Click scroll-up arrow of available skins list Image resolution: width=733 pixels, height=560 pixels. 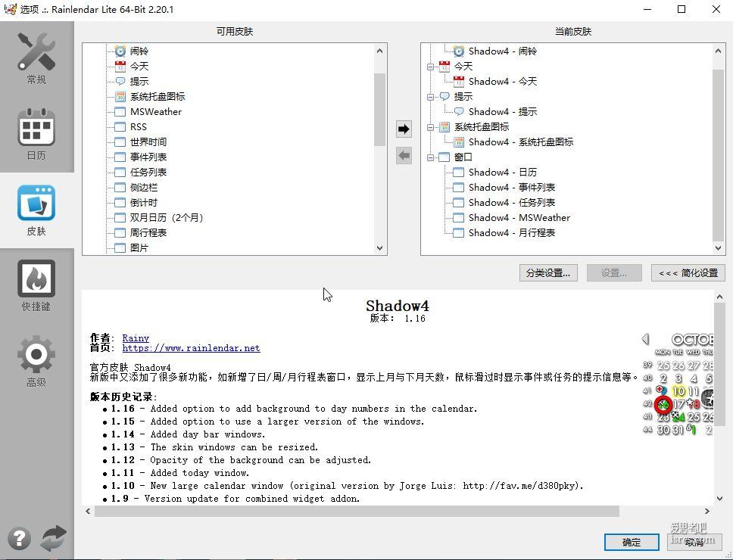pyautogui.click(x=379, y=51)
